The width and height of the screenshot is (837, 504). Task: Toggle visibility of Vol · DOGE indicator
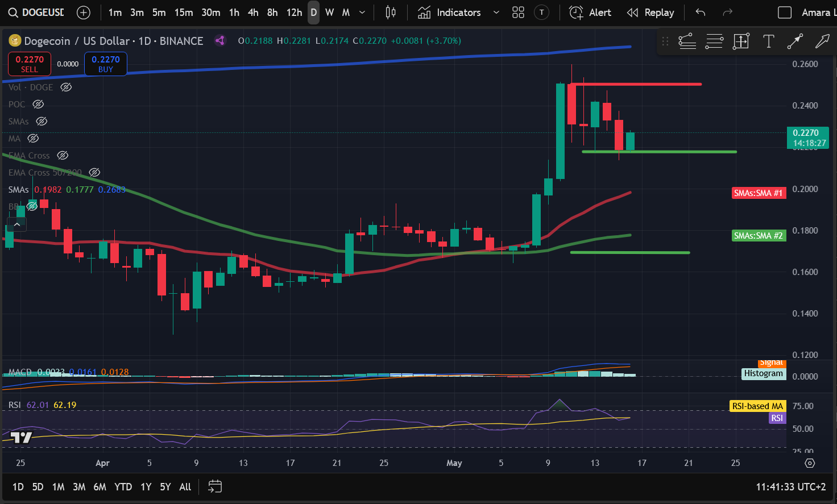[x=66, y=87]
